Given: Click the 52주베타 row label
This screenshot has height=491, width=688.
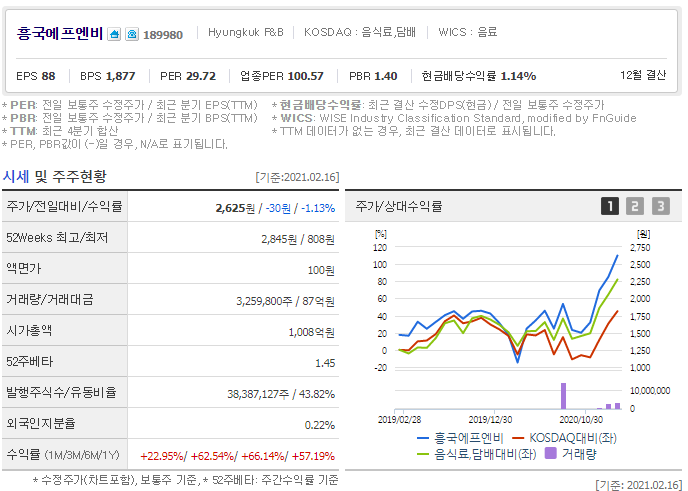Looking at the screenshot, I should point(29,362).
